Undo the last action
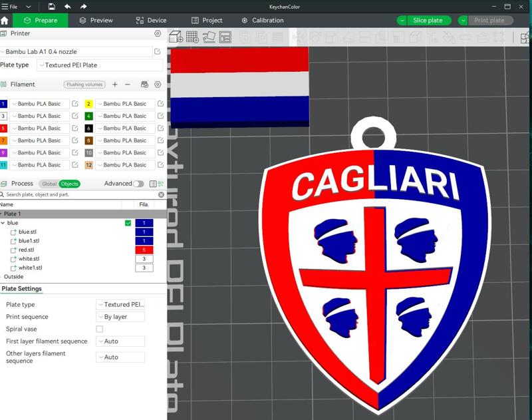Viewport: 532px width, 420px height. pos(67,7)
